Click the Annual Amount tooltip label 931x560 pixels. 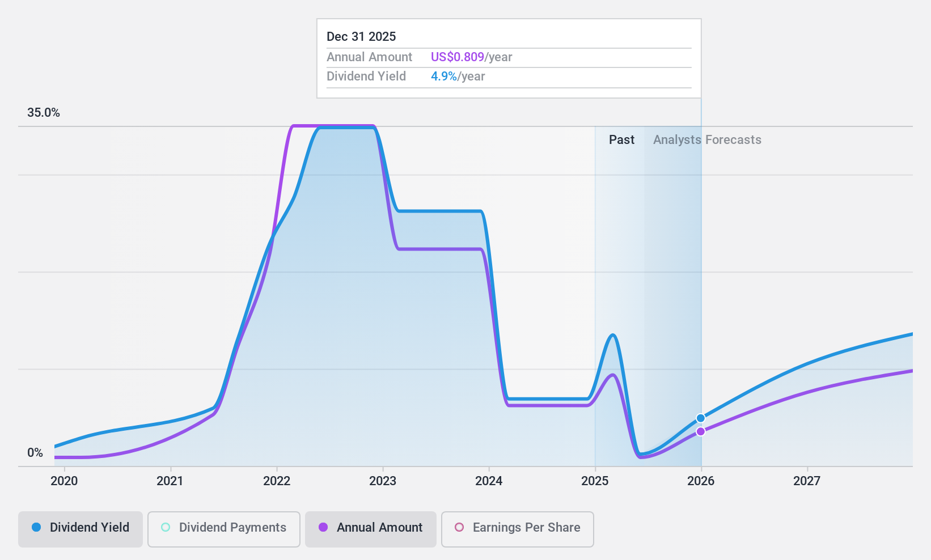[369, 57]
